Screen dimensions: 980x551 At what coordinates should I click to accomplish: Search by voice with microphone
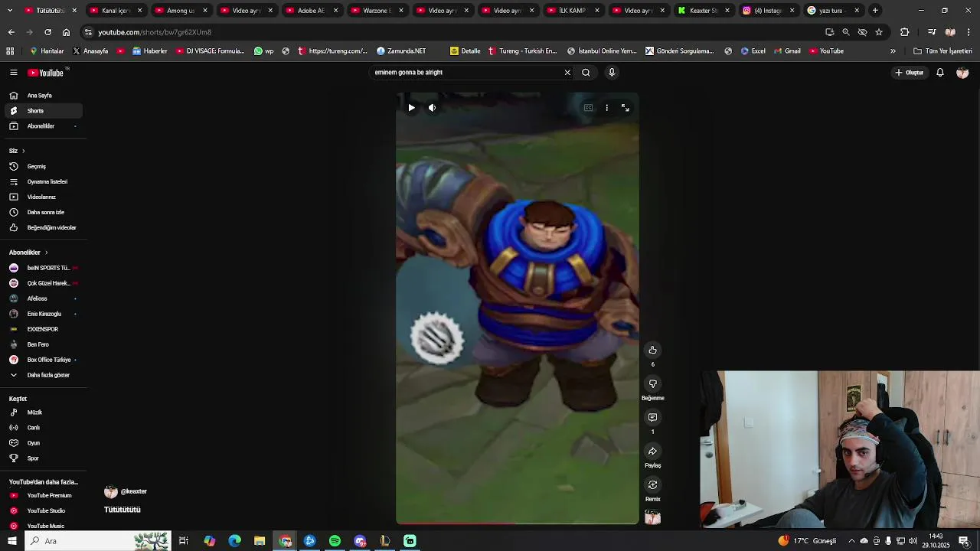point(612,73)
